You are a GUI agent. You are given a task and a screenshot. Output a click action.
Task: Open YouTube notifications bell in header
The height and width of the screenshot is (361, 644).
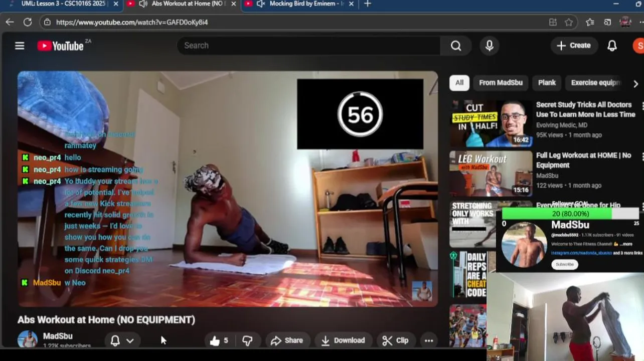tap(612, 46)
